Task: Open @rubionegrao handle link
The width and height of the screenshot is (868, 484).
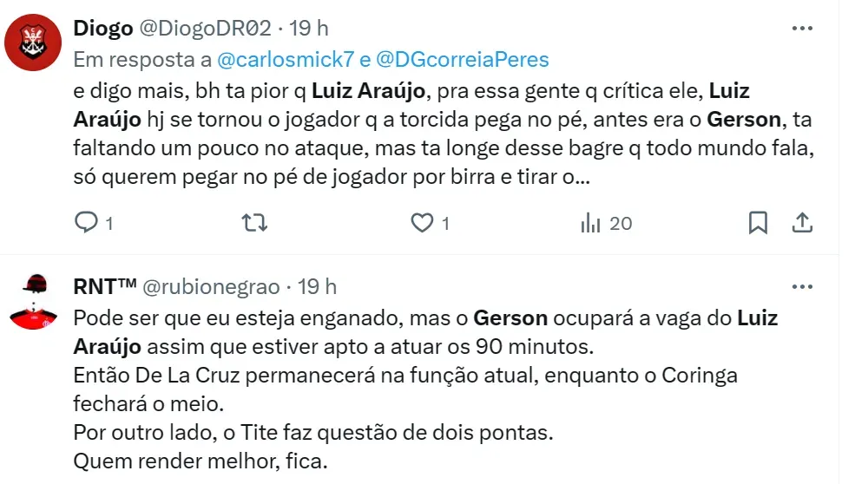Action: [x=210, y=286]
